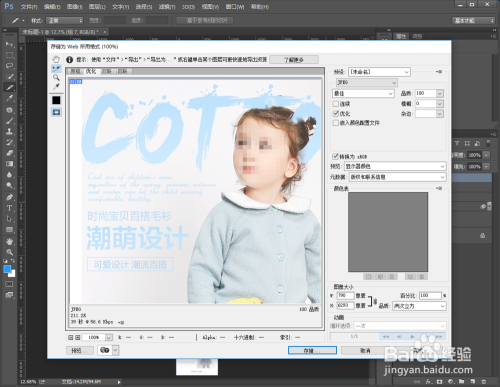Click the browser preview globe icon
500x387 pixels.
105,350
